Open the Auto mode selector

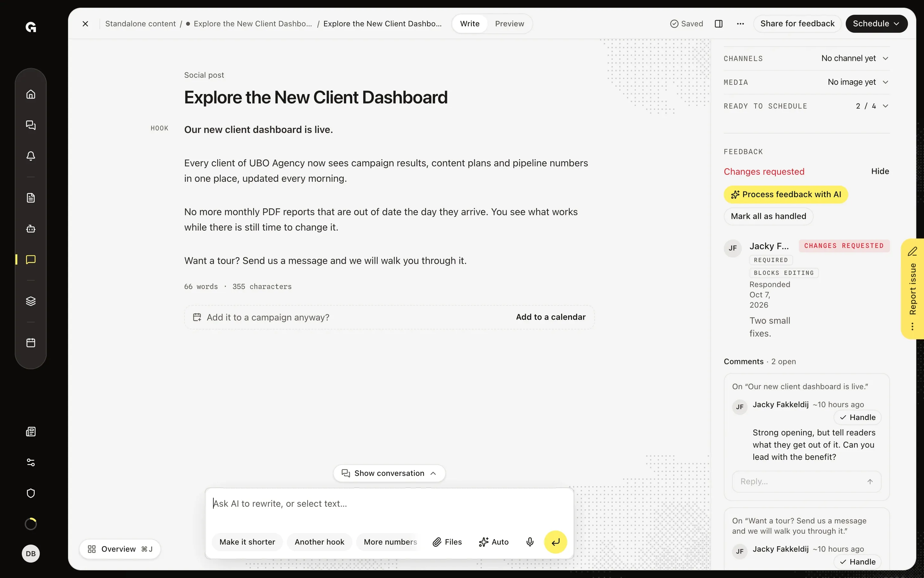click(x=493, y=542)
